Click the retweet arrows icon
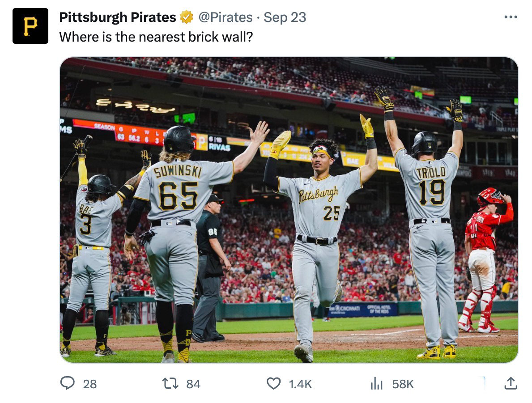Screen dimensions: 532x403 tap(170, 384)
